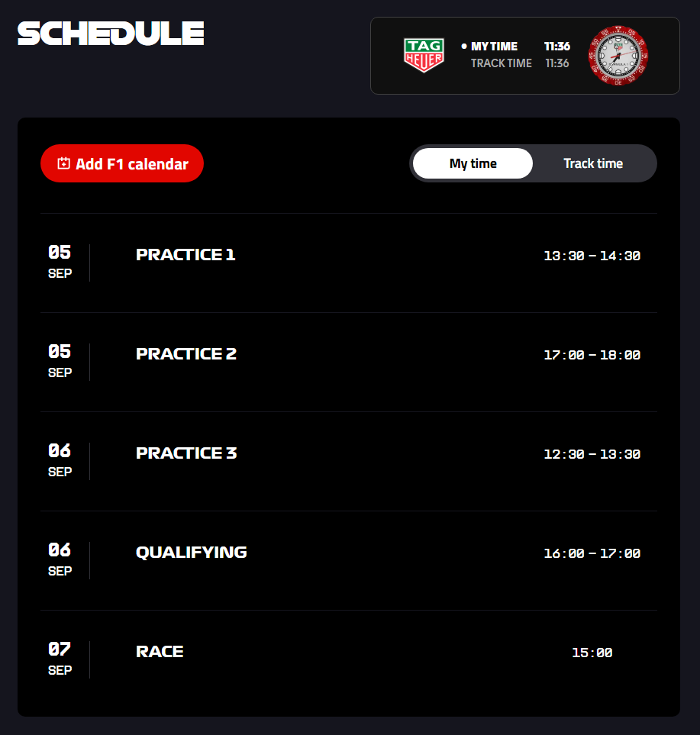Click the 13:30 – 14:30 time slot
Image resolution: width=700 pixels, height=735 pixels.
[x=592, y=256]
